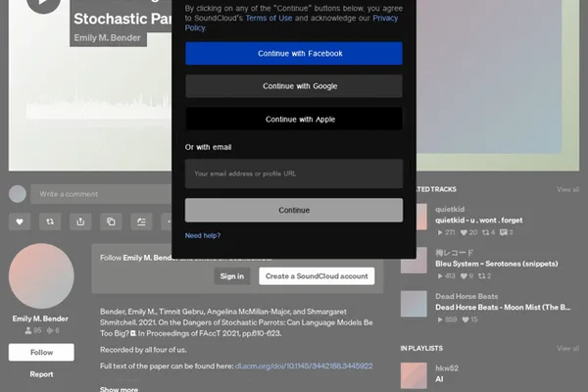588x392 pixels.
Task: View the quietkid track likes count
Action: point(468,232)
